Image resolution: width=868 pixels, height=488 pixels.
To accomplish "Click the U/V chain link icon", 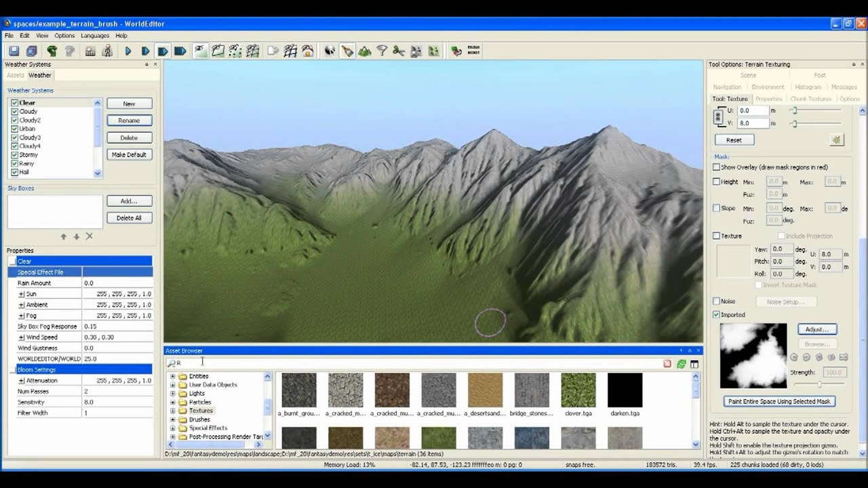I will pos(718,117).
